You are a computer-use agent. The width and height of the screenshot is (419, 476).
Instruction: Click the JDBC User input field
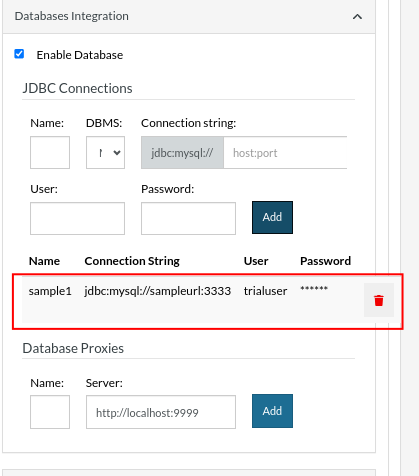click(x=77, y=218)
